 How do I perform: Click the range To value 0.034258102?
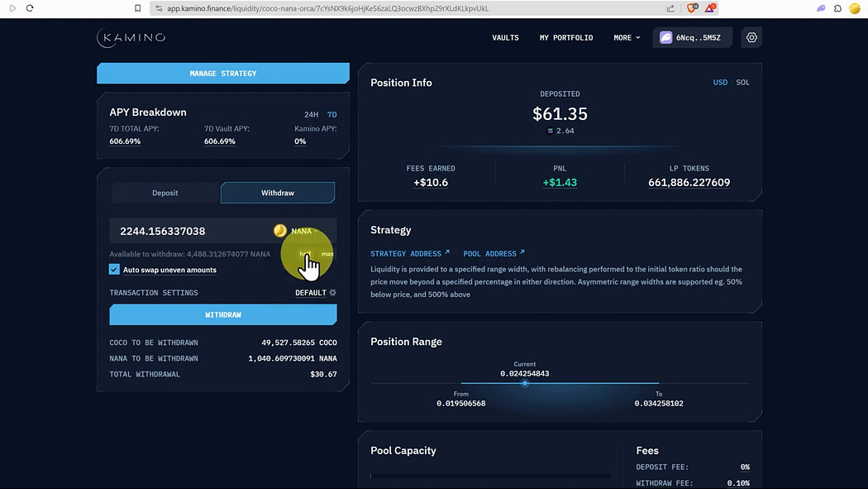(x=659, y=403)
